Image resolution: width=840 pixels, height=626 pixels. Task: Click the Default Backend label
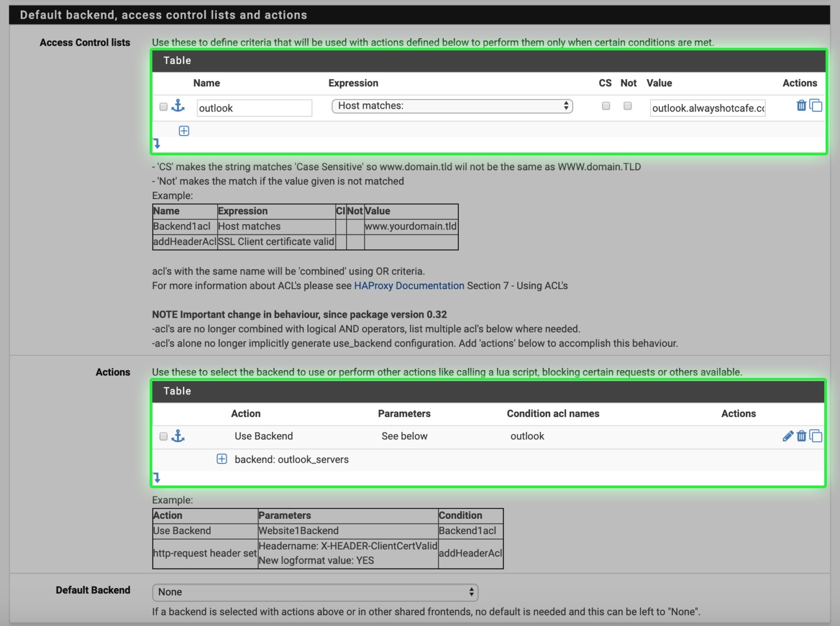pyautogui.click(x=93, y=590)
